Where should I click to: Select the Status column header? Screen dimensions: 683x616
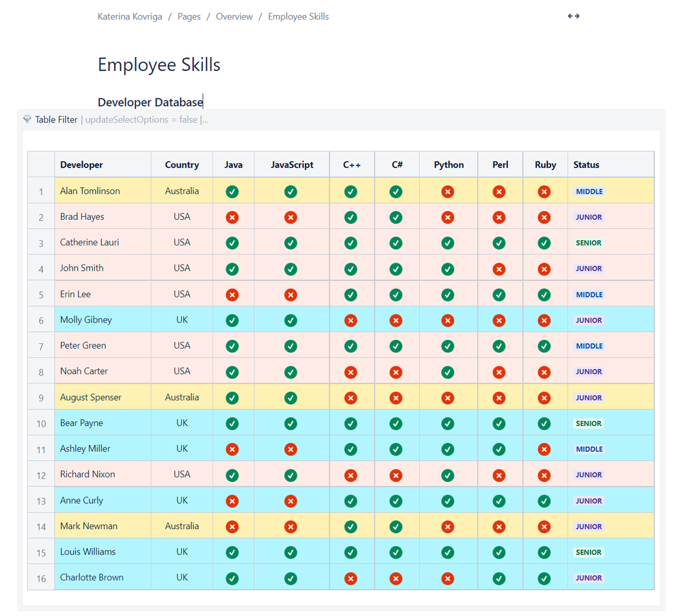pos(586,165)
